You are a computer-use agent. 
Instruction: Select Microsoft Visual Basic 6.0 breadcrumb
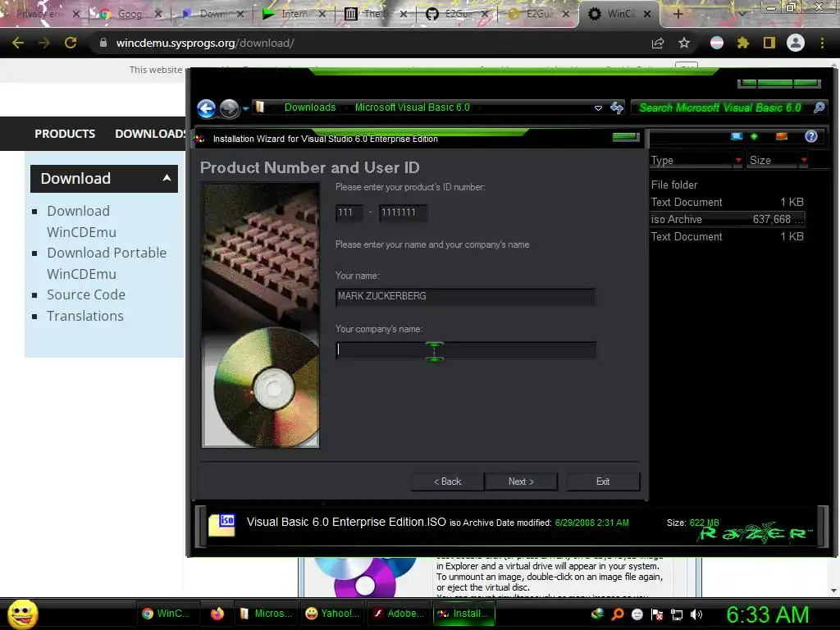pos(412,107)
